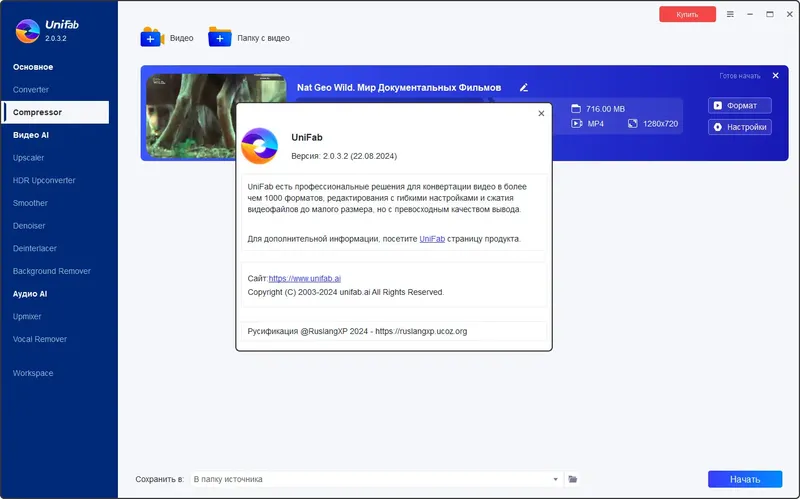Open the Deinterlacer module
This screenshot has height=499, width=800.
(35, 248)
